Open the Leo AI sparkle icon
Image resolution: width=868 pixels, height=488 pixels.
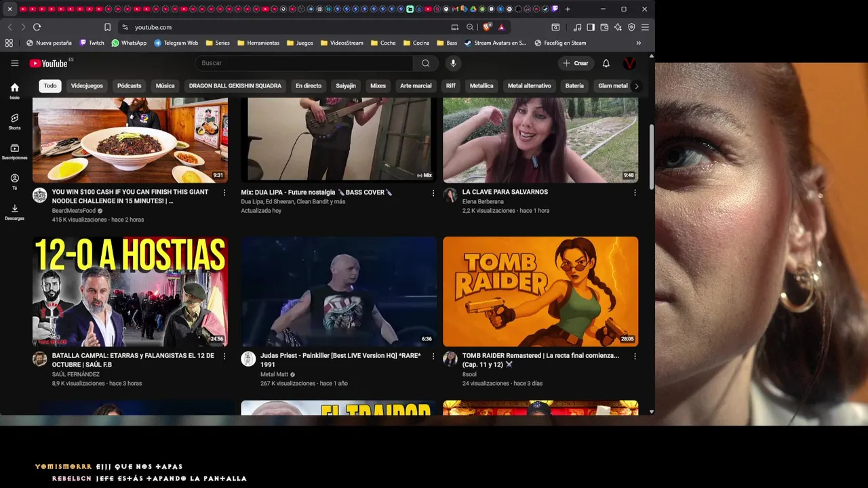point(618,27)
